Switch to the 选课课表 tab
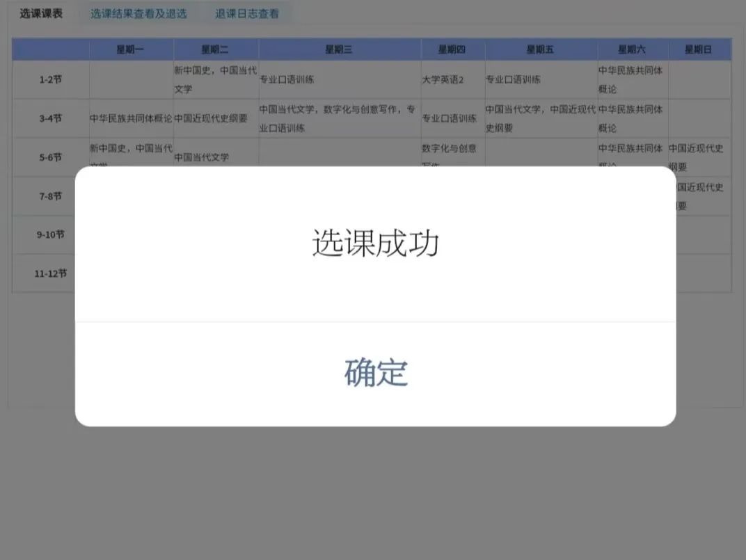 click(41, 13)
